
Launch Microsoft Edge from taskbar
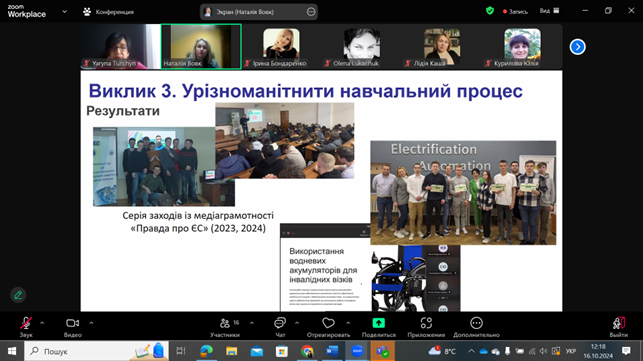click(x=206, y=351)
